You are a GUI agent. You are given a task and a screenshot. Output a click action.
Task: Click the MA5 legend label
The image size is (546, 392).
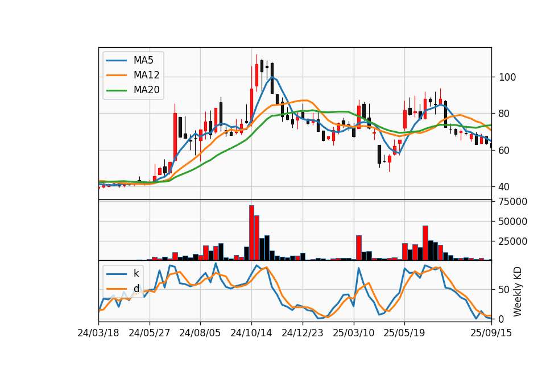point(143,60)
